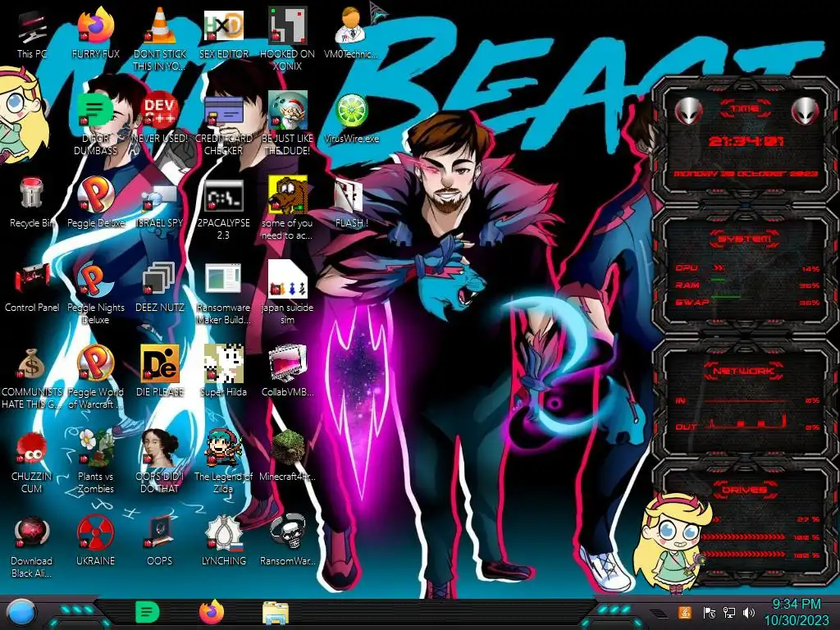Open the This PC desktop icon
The width and height of the screenshot is (840, 630).
(32, 33)
